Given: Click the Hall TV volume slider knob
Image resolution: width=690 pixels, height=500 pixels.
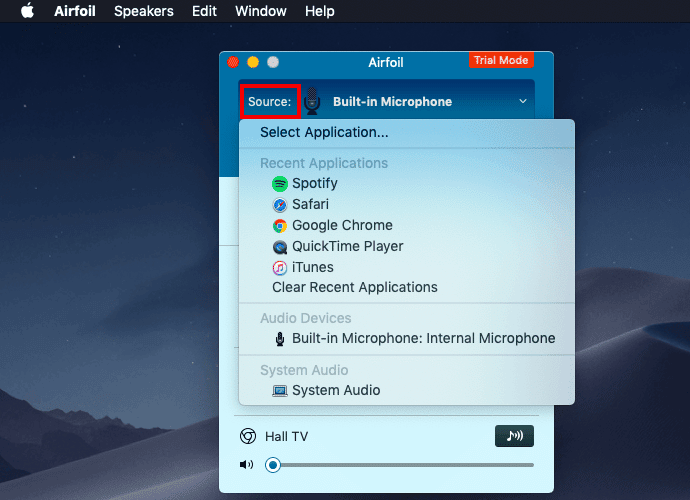Looking at the screenshot, I should pos(273,465).
